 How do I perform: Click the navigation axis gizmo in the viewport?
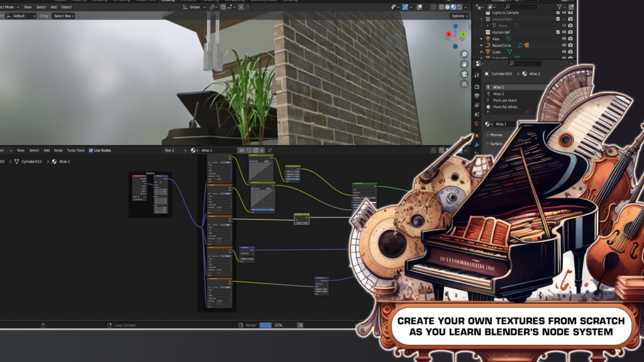455,35
